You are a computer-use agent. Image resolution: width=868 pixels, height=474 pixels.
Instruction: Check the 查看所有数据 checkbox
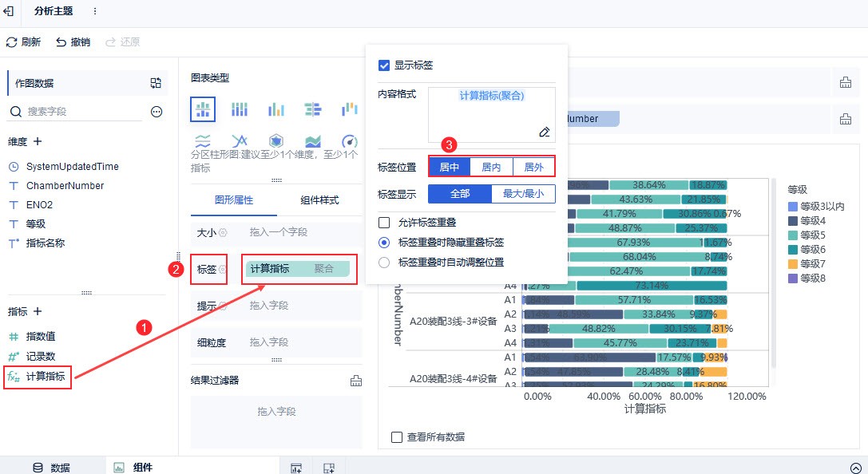pos(397,436)
